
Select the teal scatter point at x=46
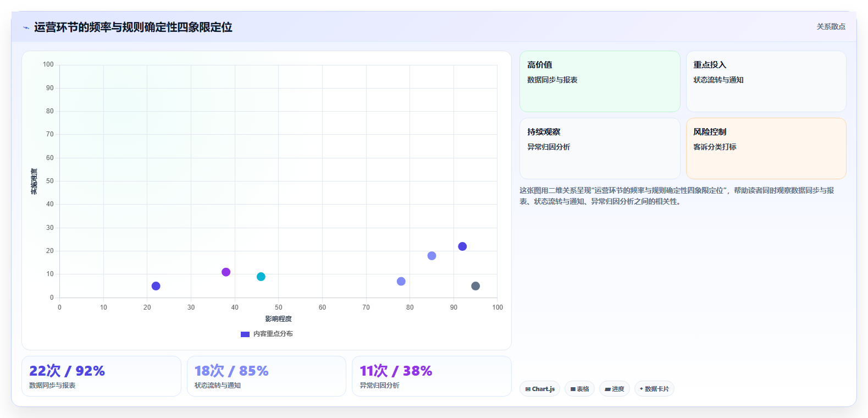click(x=261, y=277)
